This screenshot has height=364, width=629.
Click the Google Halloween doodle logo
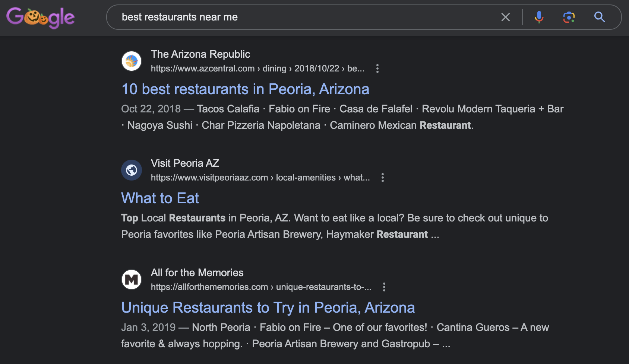tap(40, 17)
